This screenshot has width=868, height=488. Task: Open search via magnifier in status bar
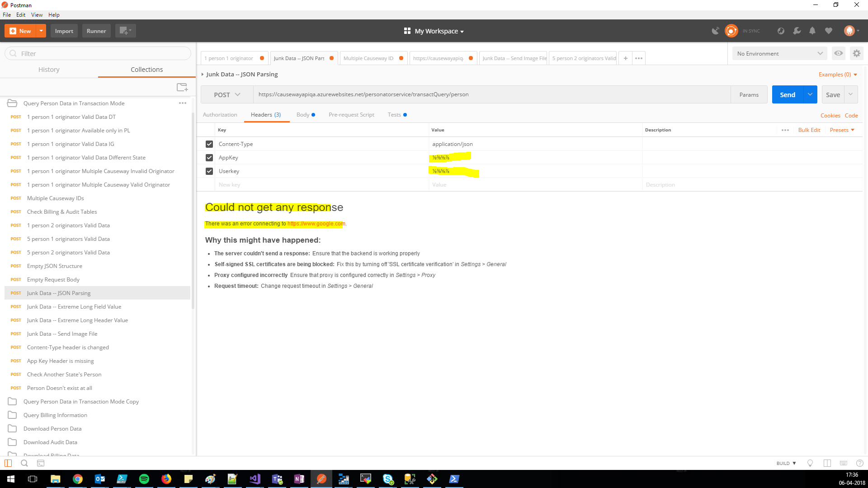24,463
